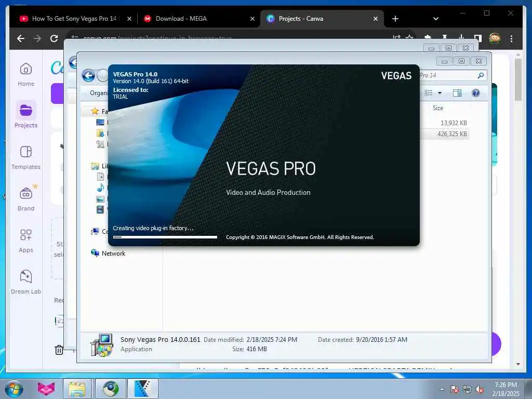Open the browser three-dot menu
This screenshot has height=399, width=532.
511,38
